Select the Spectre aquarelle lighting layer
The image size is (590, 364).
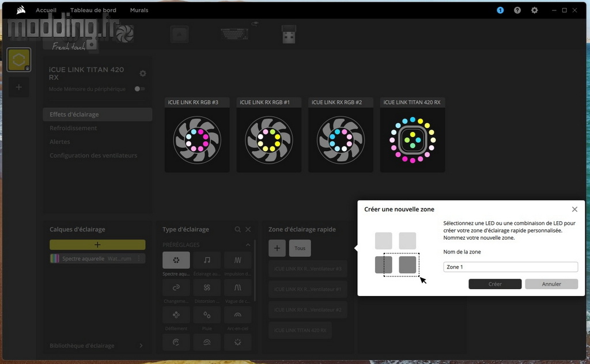point(97,259)
